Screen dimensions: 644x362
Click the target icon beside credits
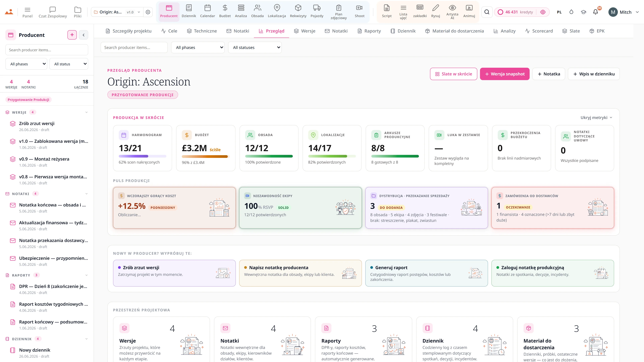(x=543, y=12)
